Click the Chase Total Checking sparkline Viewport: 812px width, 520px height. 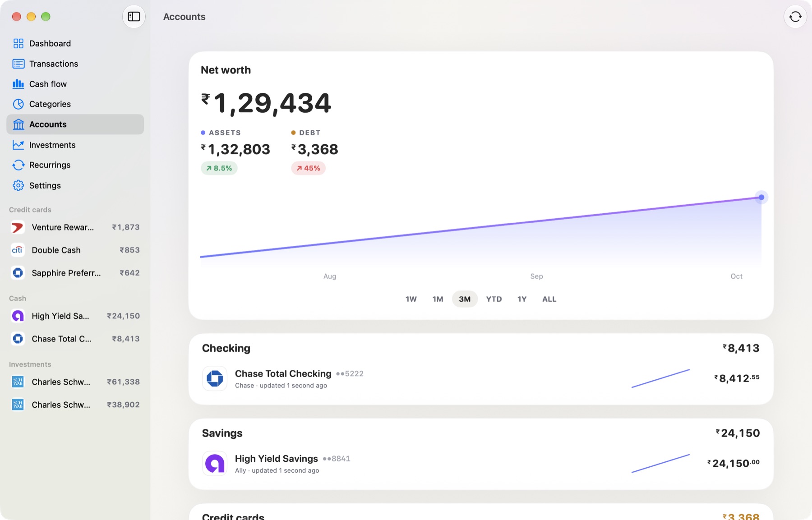point(660,378)
